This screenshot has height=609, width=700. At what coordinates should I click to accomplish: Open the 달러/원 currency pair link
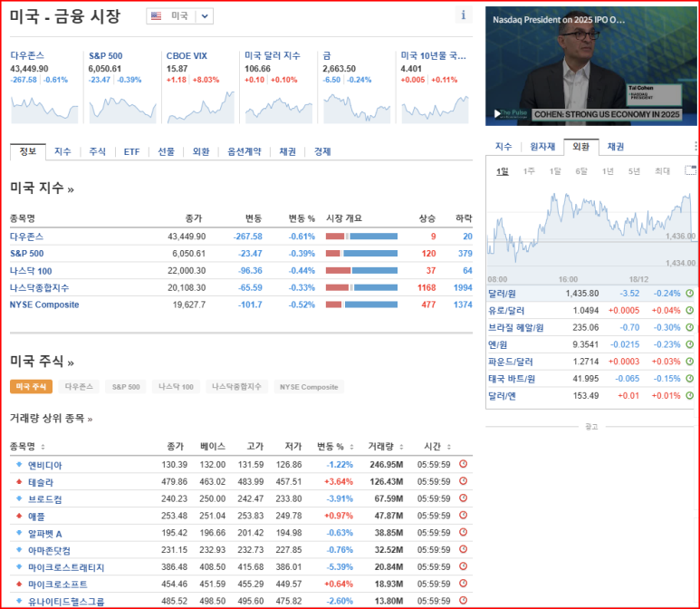tap(502, 294)
